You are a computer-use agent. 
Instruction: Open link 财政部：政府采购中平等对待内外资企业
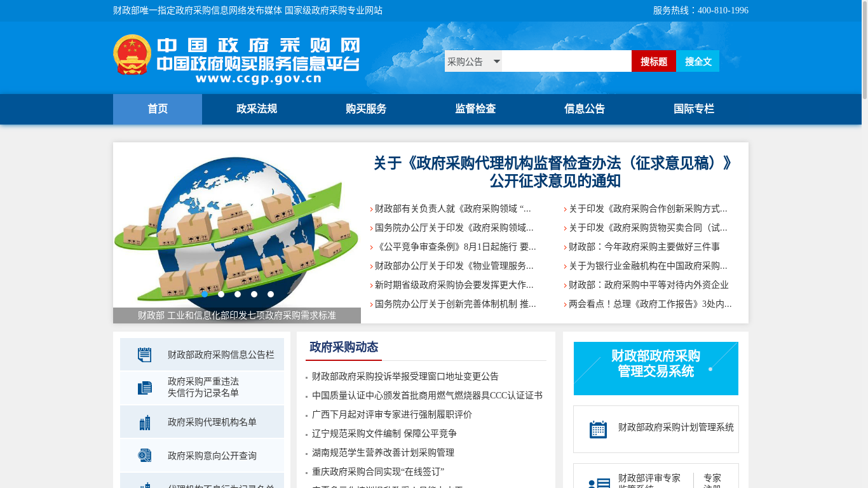click(648, 285)
